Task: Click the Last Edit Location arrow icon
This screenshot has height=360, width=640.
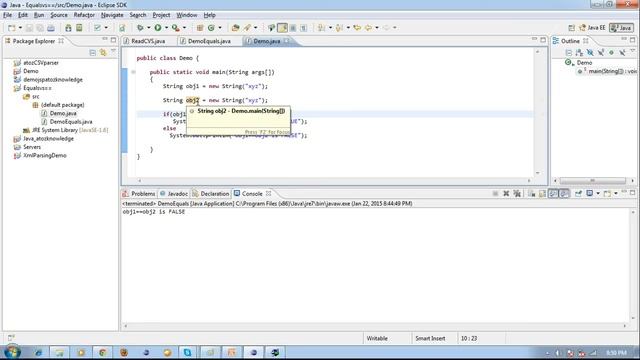Action: pyautogui.click(x=357, y=28)
